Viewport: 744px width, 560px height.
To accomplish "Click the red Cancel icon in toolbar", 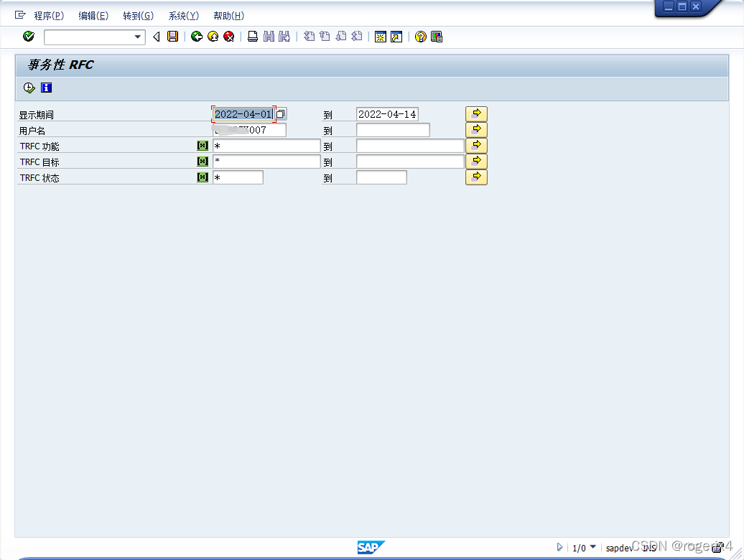I will pos(228,37).
